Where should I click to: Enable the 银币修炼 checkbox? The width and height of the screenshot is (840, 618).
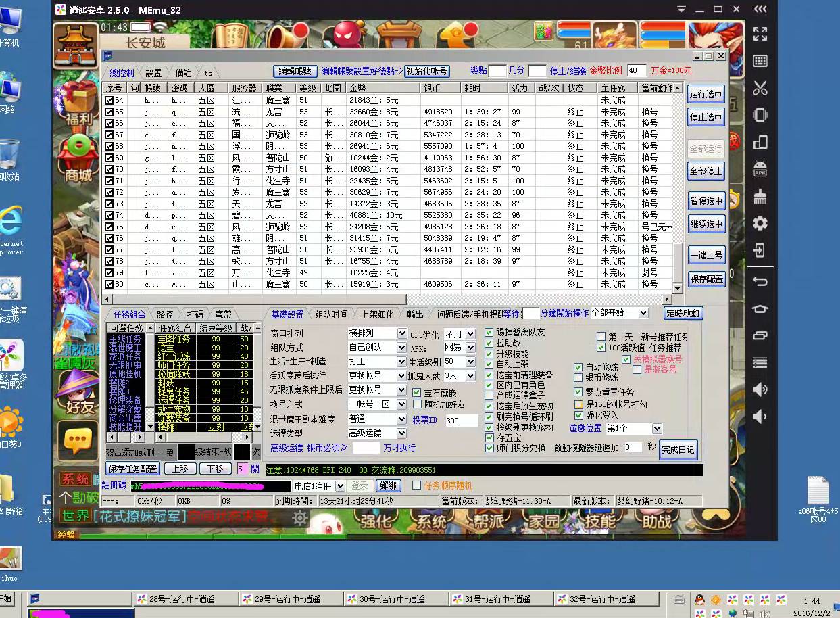coord(578,378)
